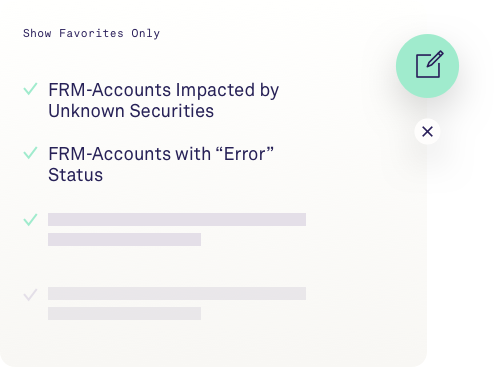Click the long placeholder bar of third entry

click(177, 219)
